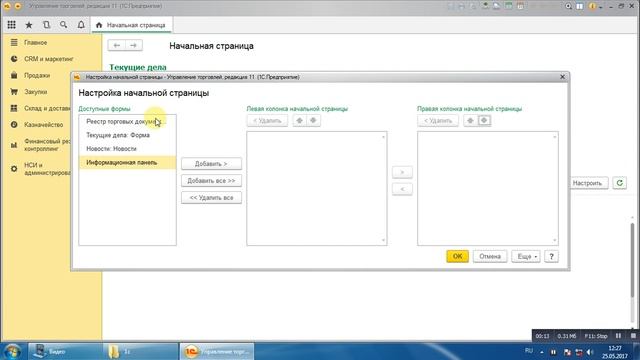640x360 pixels.
Task: Confirm with OK button
Action: click(458, 256)
